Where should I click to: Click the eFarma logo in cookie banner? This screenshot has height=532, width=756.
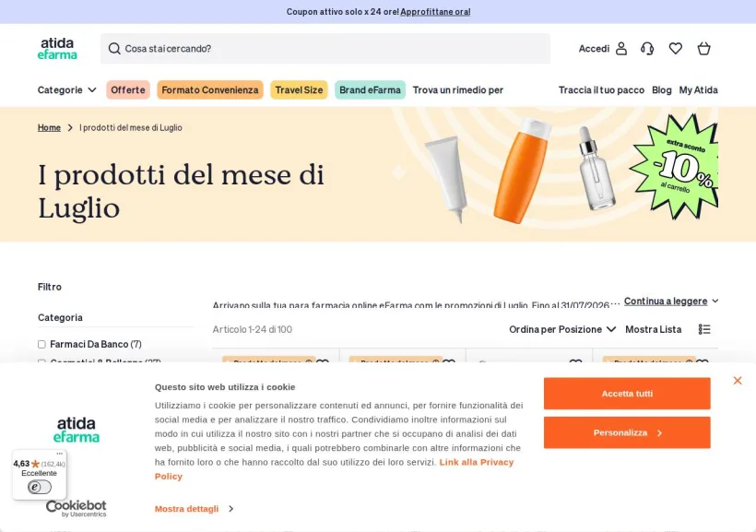[x=77, y=430]
